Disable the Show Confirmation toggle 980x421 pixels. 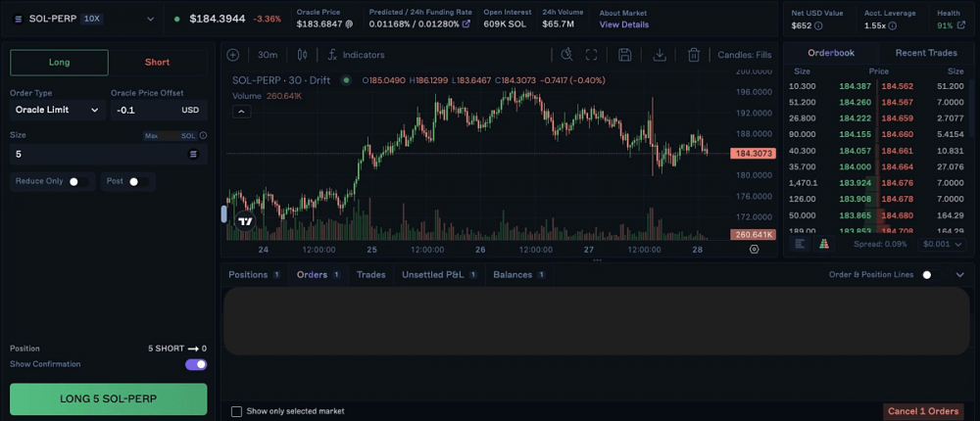[x=196, y=364]
